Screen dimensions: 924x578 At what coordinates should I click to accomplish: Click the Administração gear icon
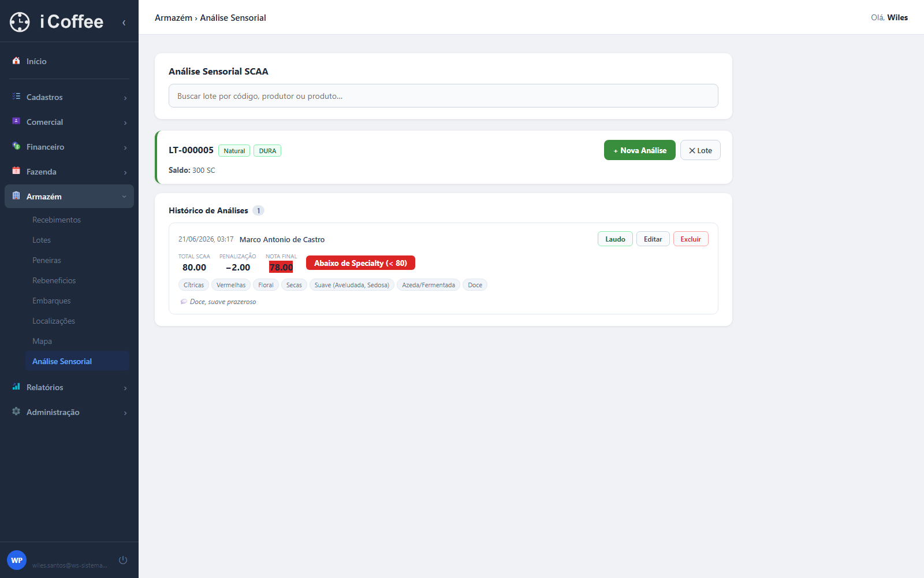click(x=16, y=412)
